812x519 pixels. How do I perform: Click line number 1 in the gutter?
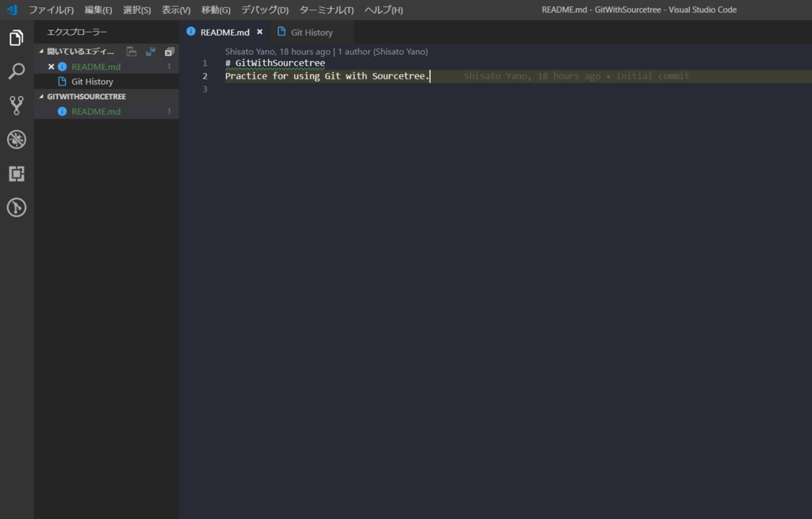(205, 63)
